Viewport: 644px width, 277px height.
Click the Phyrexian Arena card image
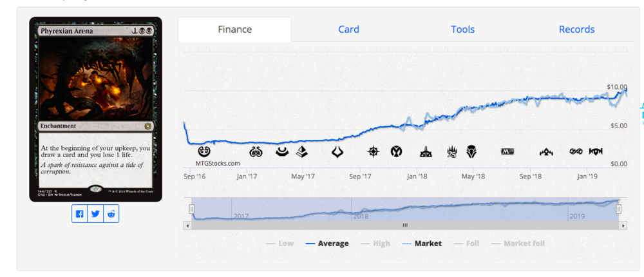click(95, 109)
